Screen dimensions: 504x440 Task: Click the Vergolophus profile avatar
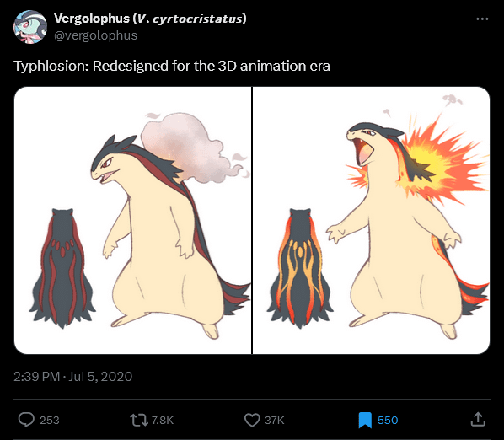pos(30,27)
